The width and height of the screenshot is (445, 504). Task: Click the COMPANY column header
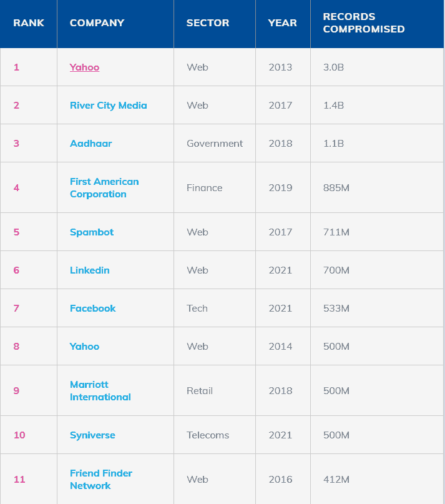[97, 23]
